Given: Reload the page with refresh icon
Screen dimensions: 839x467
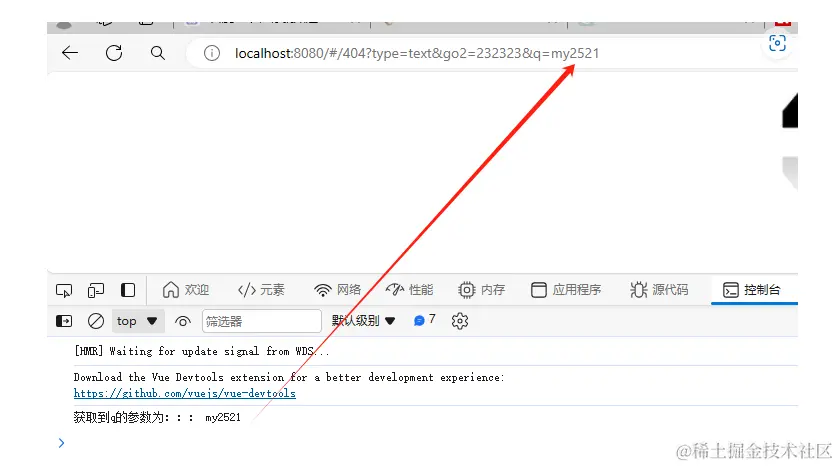Looking at the screenshot, I should 114,52.
